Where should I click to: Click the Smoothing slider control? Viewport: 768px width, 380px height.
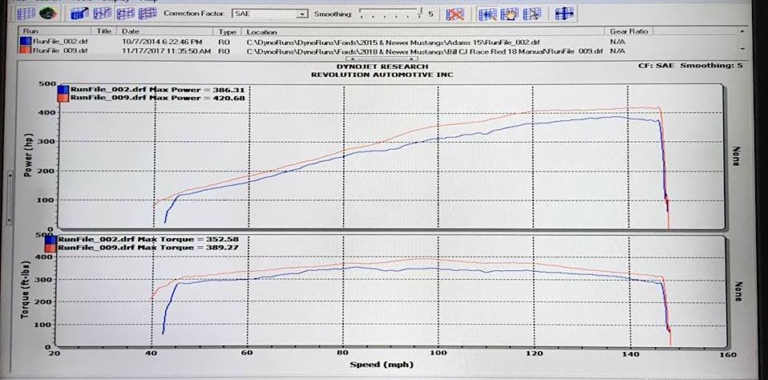(x=390, y=13)
